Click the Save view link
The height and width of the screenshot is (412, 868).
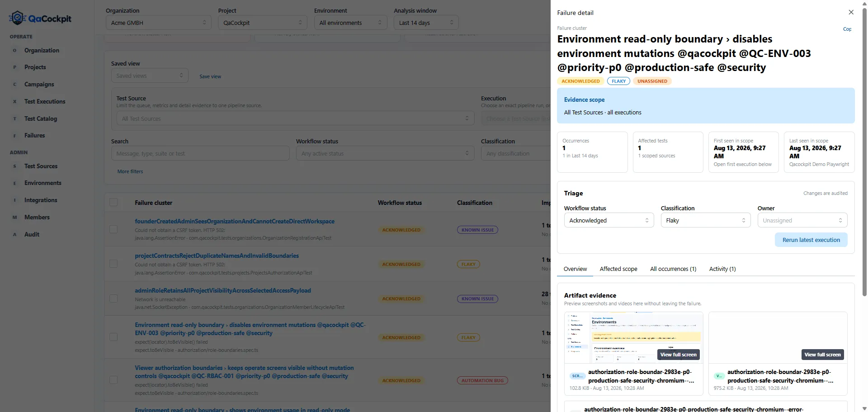coord(210,76)
